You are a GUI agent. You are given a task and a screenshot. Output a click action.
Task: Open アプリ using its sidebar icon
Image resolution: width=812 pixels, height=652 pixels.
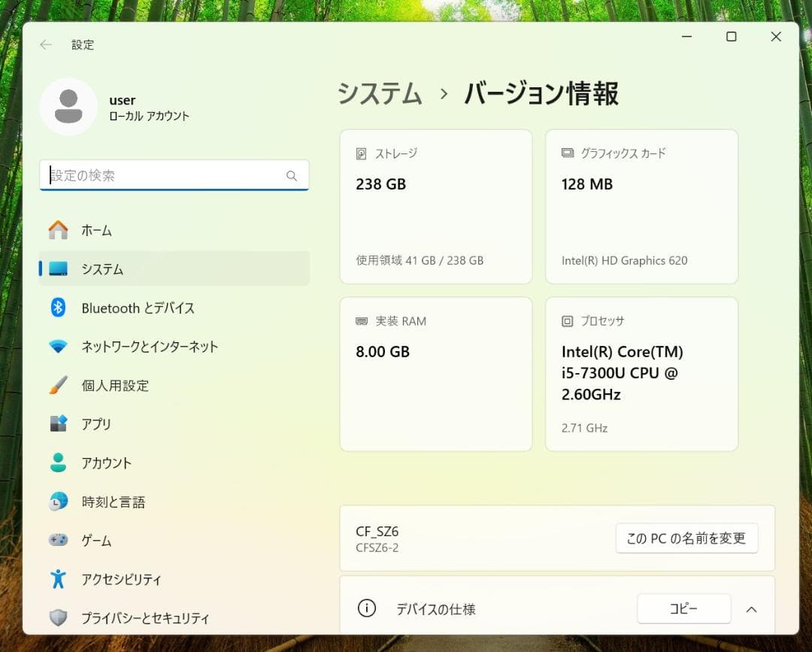point(59,424)
